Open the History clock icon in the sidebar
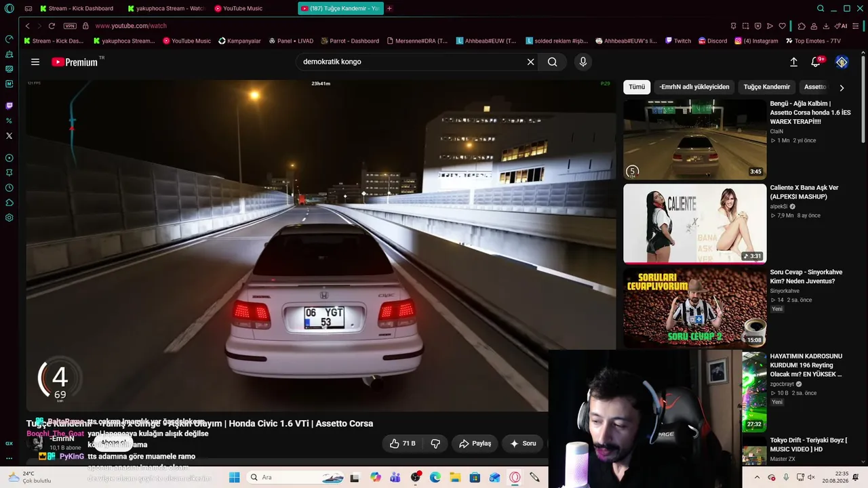Image resolution: width=868 pixels, height=488 pixels. 9,188
